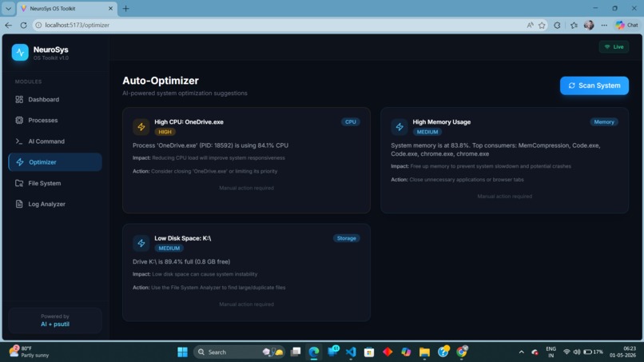Click the CPU category tag
Viewport: 644px width, 362px height.
click(x=350, y=122)
